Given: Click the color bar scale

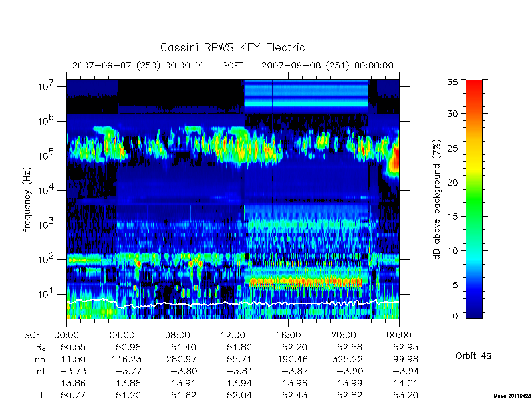Looking at the screenshot, I should click(x=474, y=199).
